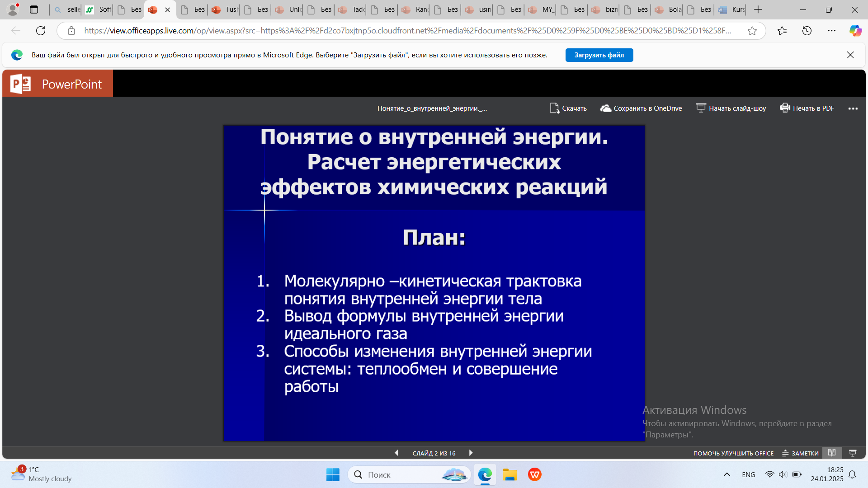
Task: Go to next slide arrow
Action: coord(471,453)
